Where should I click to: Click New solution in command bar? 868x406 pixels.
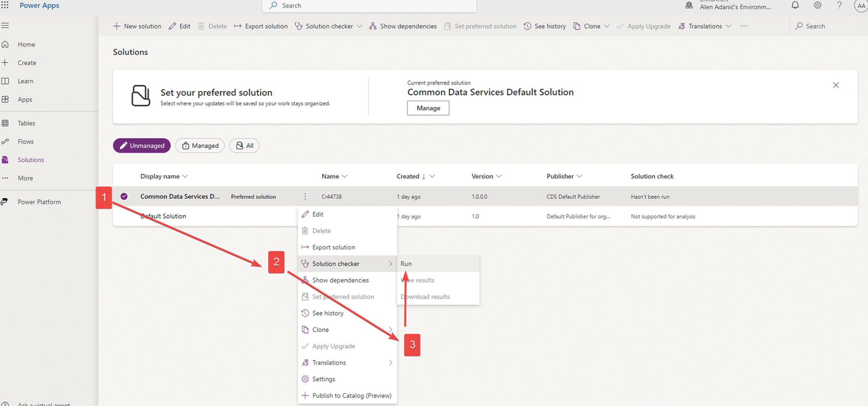[x=137, y=26]
